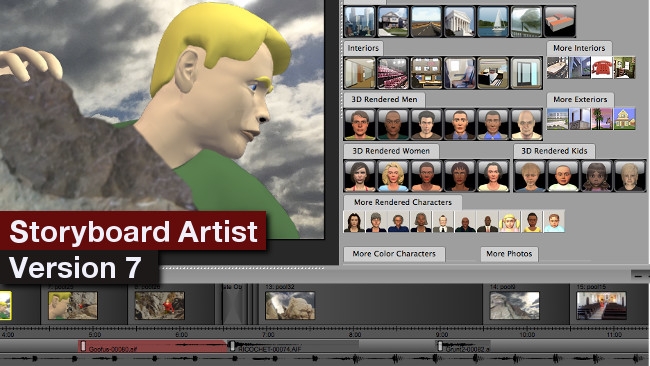The width and height of the screenshot is (650, 366).
Task: Click the More Photos button
Action: (509, 254)
